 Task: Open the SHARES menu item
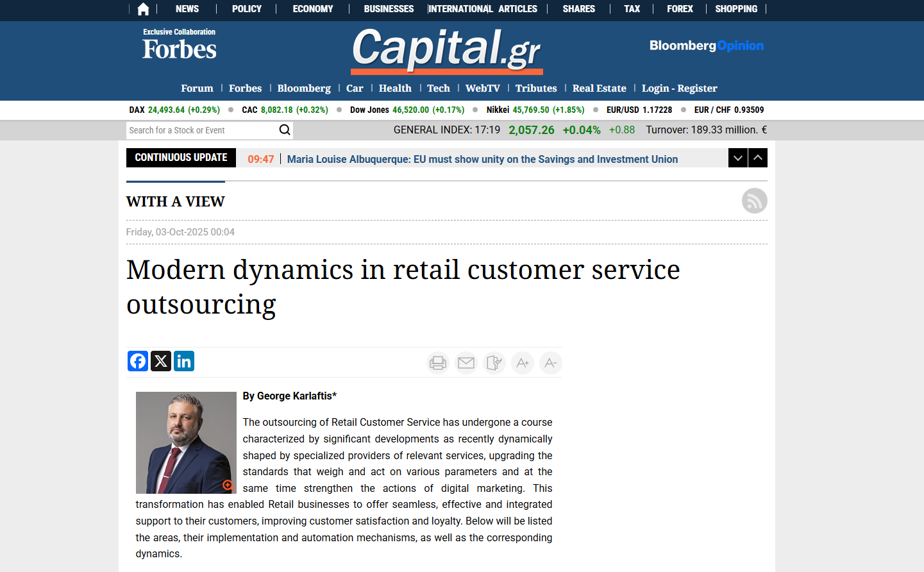578,9
